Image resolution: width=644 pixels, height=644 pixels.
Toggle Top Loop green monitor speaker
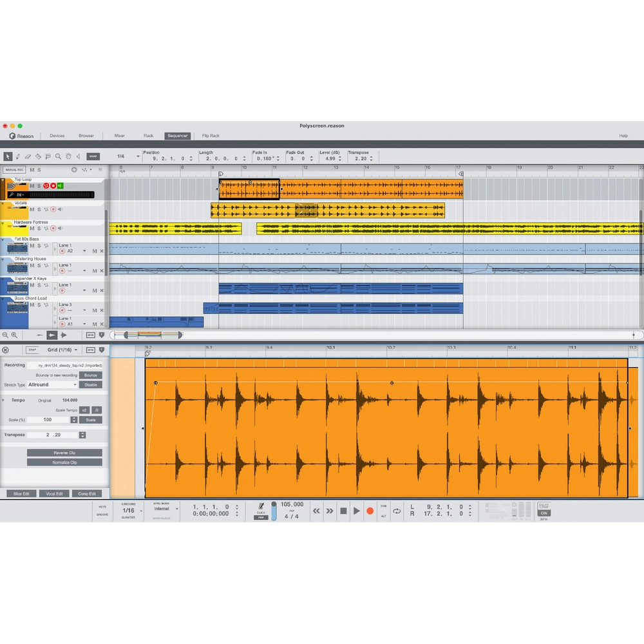pyautogui.click(x=61, y=186)
